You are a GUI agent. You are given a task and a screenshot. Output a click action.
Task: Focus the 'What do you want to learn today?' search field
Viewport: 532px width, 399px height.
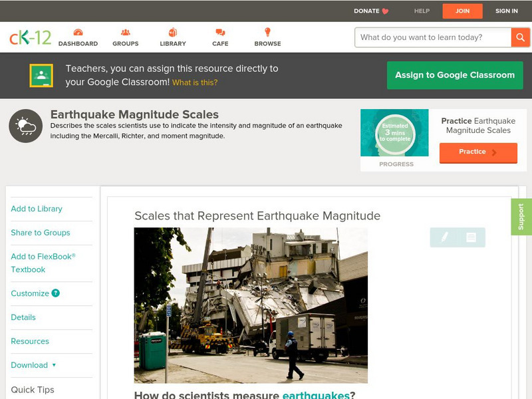pos(433,37)
